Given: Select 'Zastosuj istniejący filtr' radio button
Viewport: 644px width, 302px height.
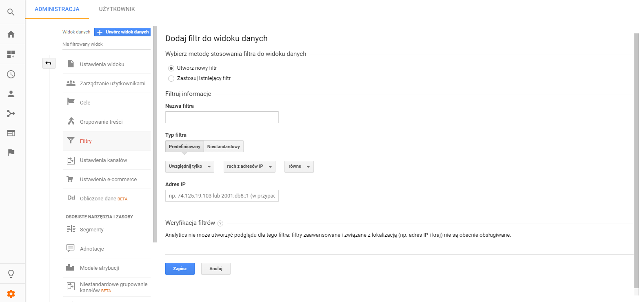Looking at the screenshot, I should [x=171, y=78].
